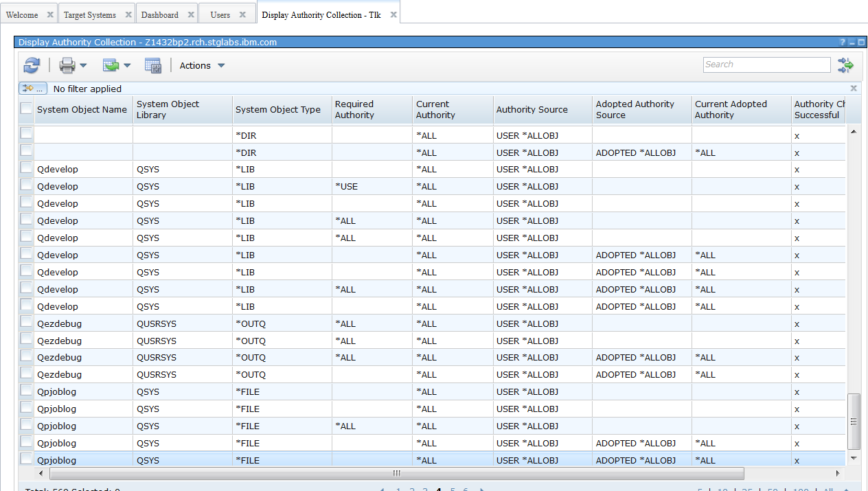
Task: Check Qdevelop row with *ALL required and ADOPTED
Action: tap(26, 289)
